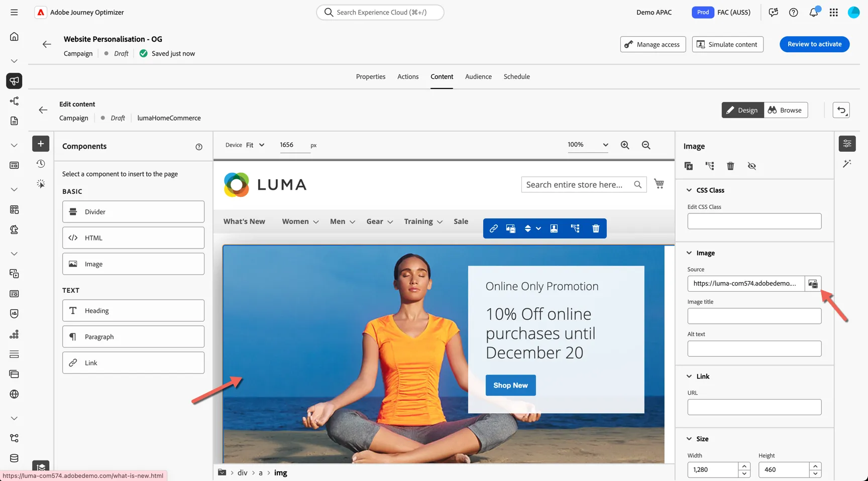
Task: Collapse the CSS Class section
Action: 689,190
